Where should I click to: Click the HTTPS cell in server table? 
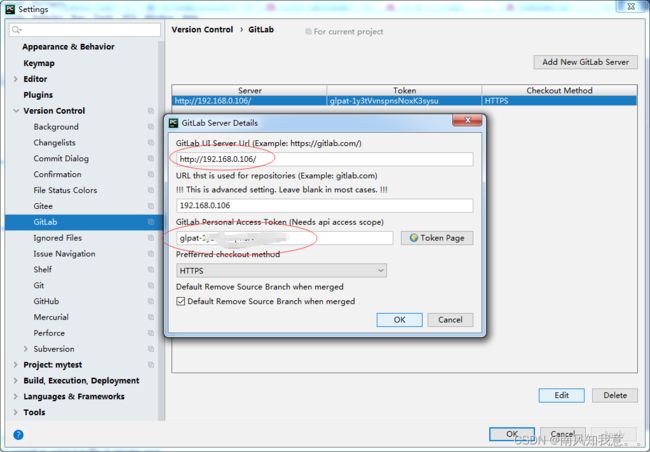coord(560,100)
